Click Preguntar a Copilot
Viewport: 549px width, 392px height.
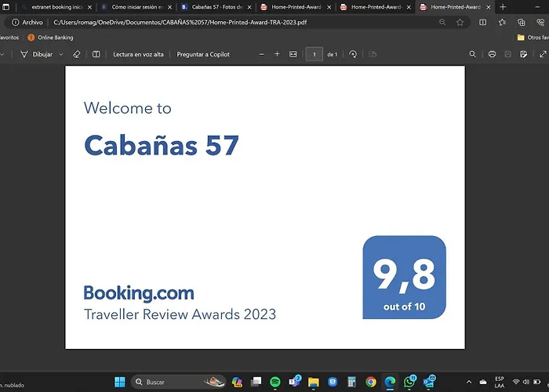pos(203,54)
